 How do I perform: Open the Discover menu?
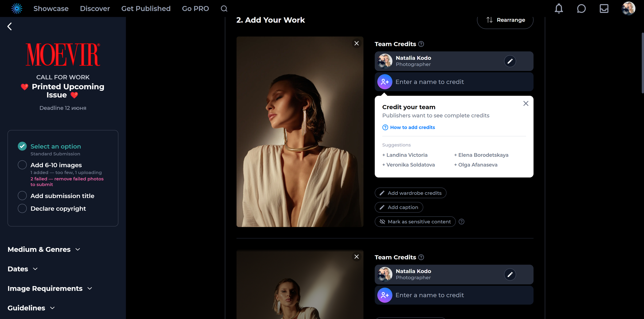95,9
